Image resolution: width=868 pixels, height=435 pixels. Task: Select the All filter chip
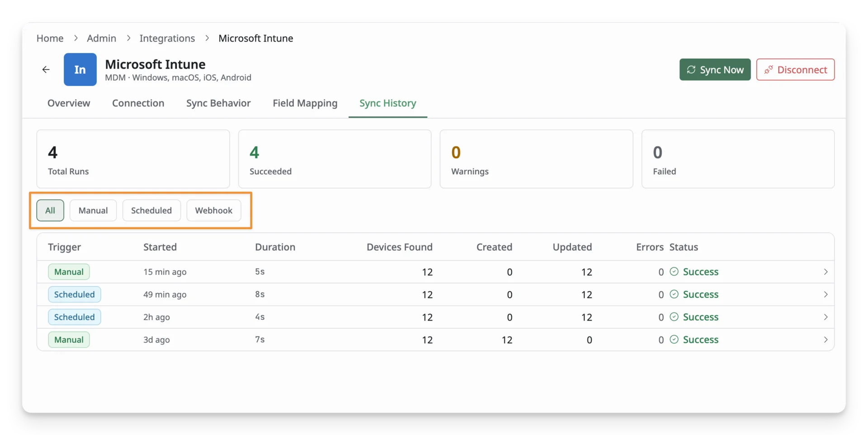coord(50,210)
